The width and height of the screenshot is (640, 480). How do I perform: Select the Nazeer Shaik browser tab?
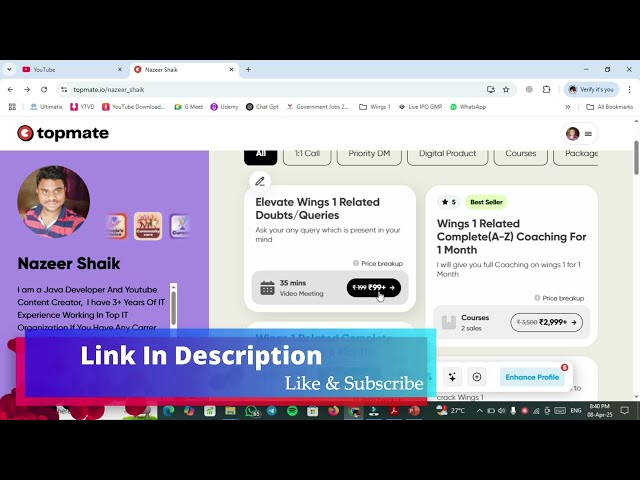(x=184, y=69)
